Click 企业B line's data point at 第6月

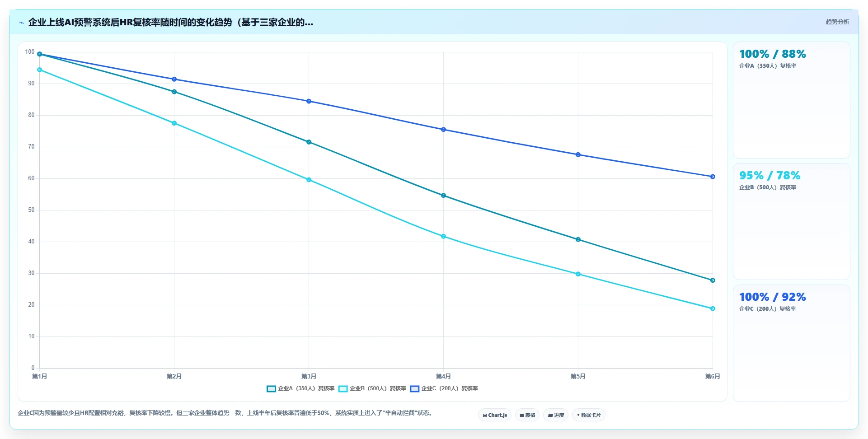point(713,309)
